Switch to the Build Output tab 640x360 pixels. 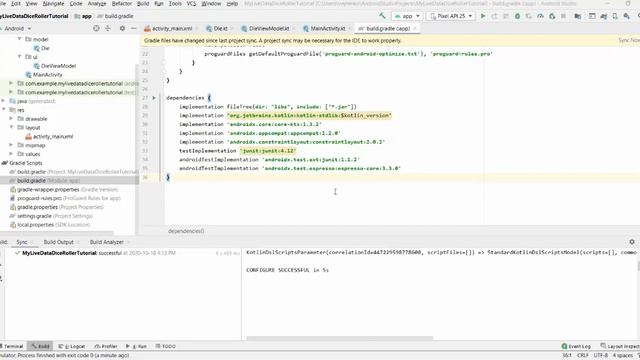[58, 242]
